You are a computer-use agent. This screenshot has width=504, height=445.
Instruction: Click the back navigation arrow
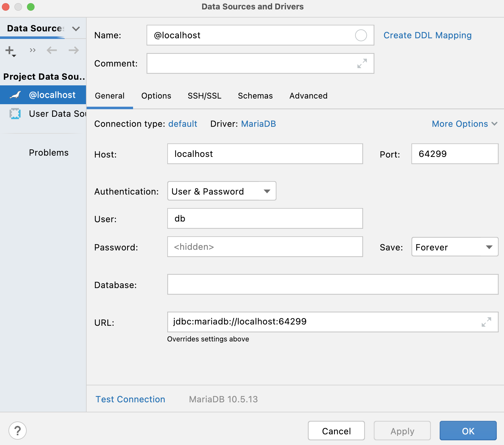(52, 50)
